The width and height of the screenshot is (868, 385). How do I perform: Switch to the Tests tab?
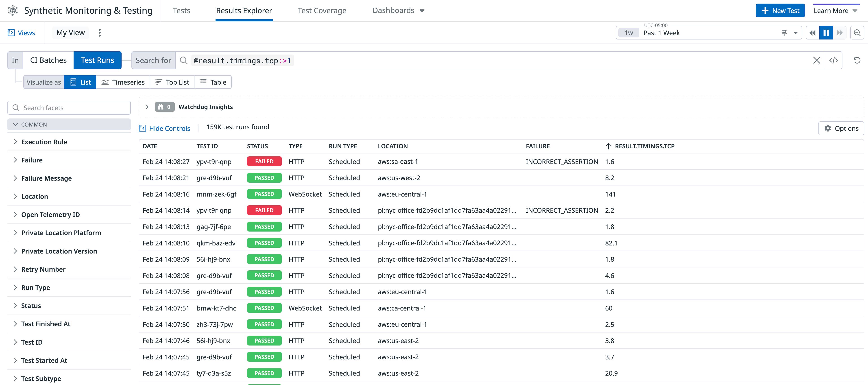(x=181, y=11)
